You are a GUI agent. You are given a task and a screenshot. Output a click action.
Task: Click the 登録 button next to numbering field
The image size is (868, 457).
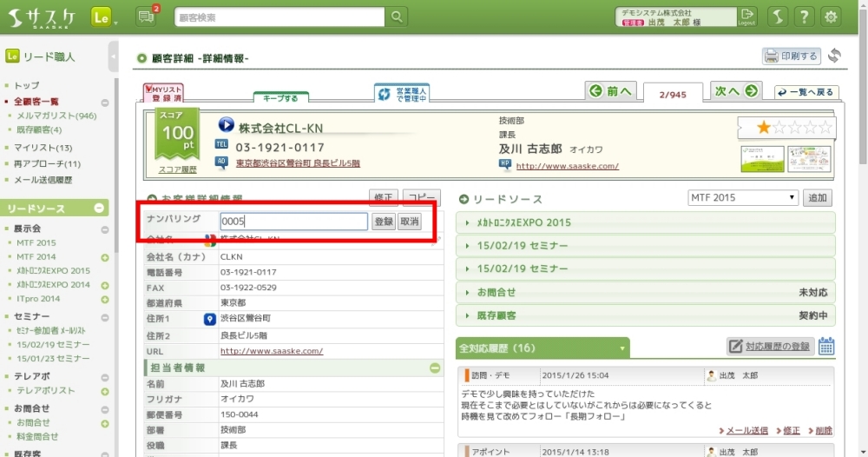[x=383, y=222]
